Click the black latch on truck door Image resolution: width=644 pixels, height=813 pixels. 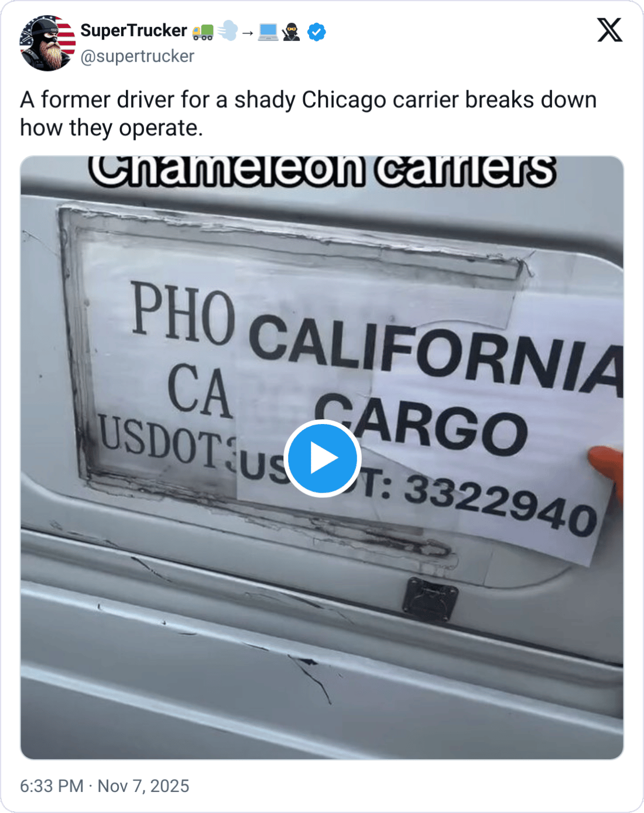click(430, 599)
